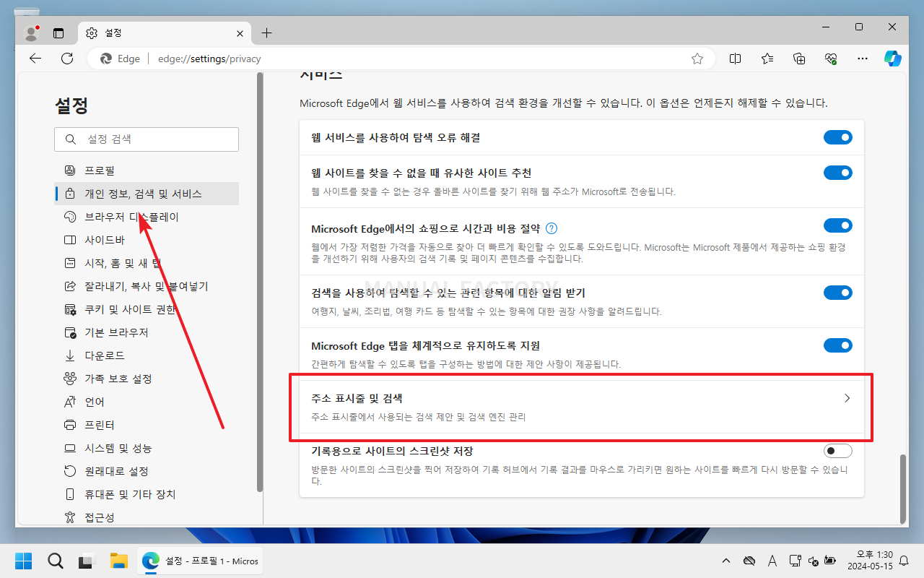Add this page to favorites with the star icon
924x578 pixels.
pos(697,59)
